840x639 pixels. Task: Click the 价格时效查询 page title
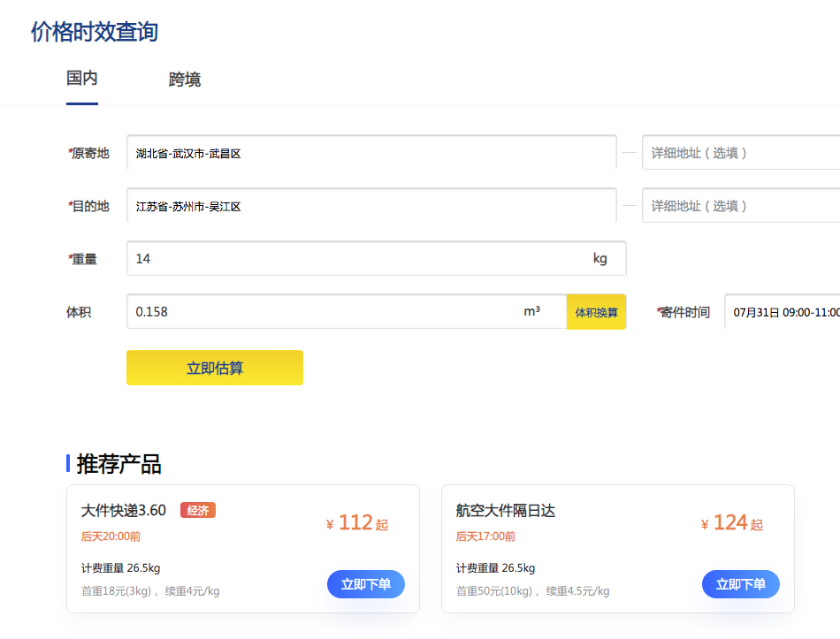tap(95, 32)
